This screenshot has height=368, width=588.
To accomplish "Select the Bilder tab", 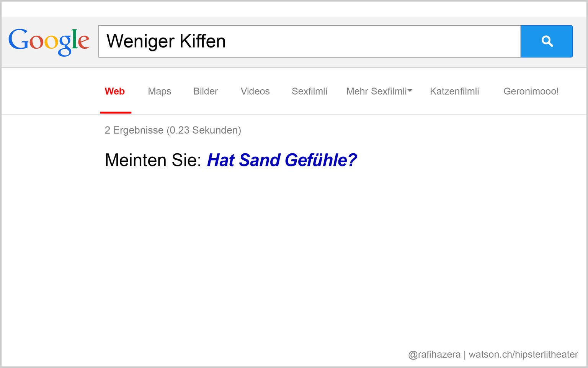I will [206, 91].
